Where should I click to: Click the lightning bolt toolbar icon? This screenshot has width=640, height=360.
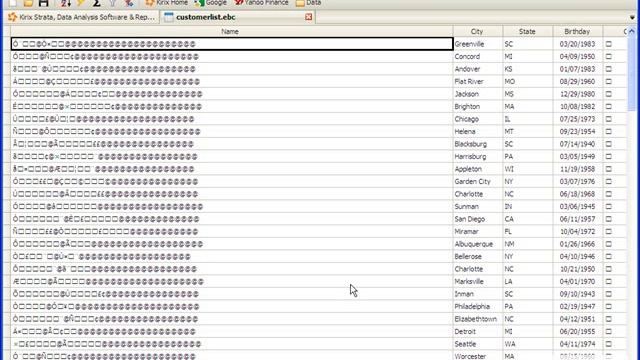pyautogui.click(x=81, y=3)
